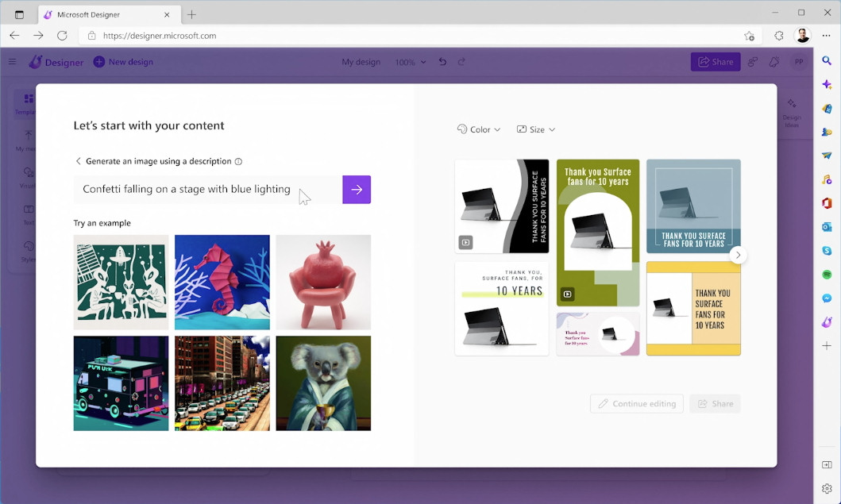Open the Design Ideas panel

792,113
